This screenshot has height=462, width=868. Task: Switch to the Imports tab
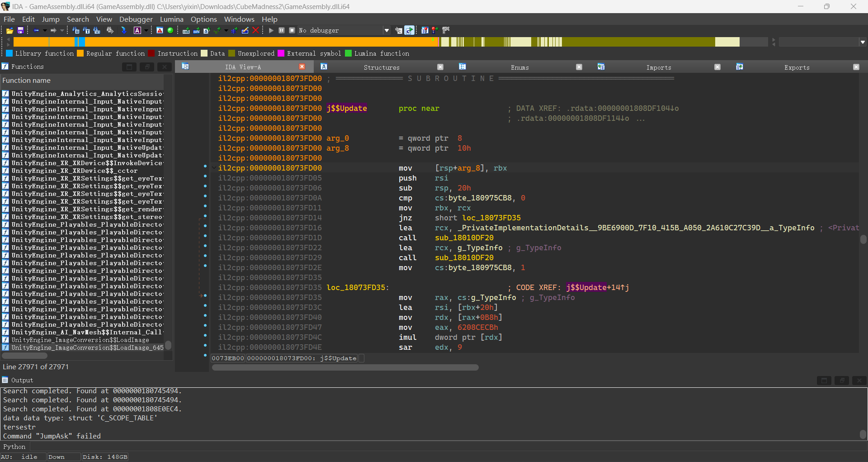(659, 67)
